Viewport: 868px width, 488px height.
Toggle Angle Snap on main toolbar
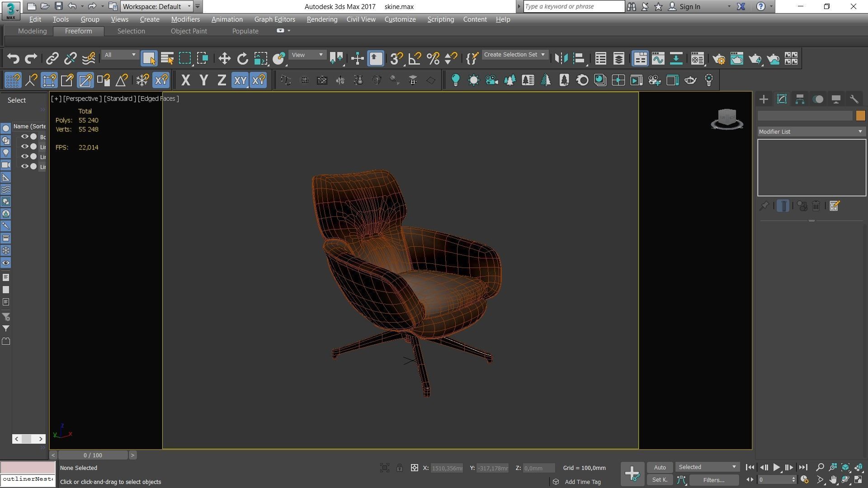click(x=415, y=59)
